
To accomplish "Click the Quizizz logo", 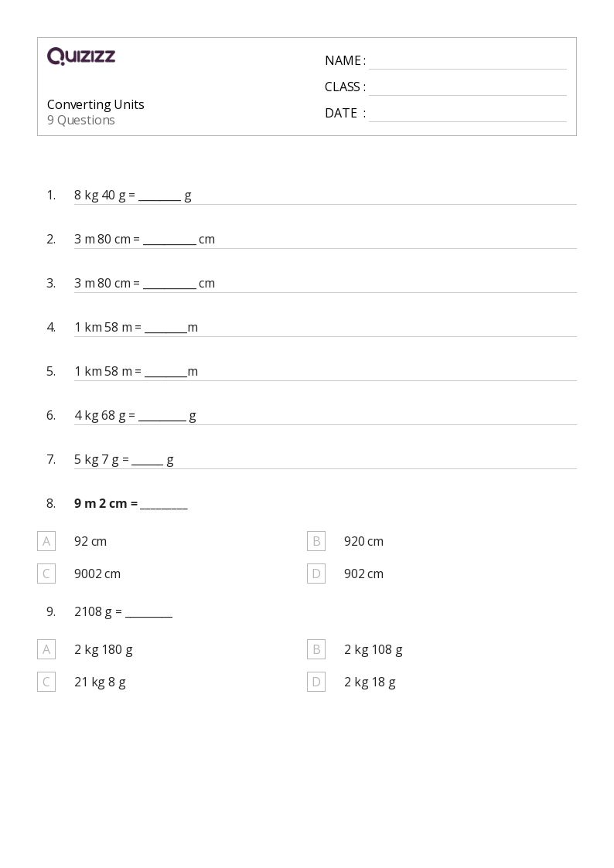I will click(x=81, y=56).
